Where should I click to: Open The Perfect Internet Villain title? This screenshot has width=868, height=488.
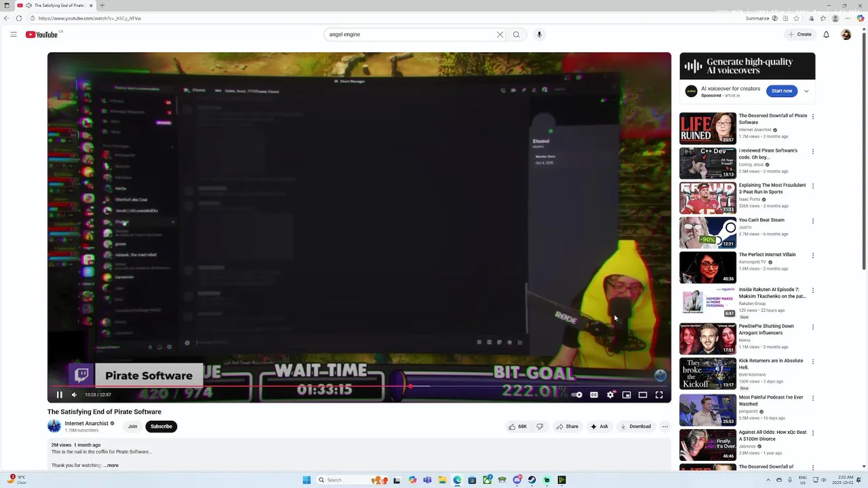pos(767,255)
